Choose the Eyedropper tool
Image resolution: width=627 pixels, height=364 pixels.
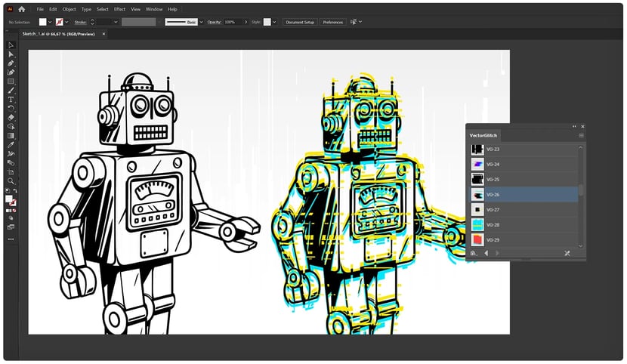(x=11, y=144)
